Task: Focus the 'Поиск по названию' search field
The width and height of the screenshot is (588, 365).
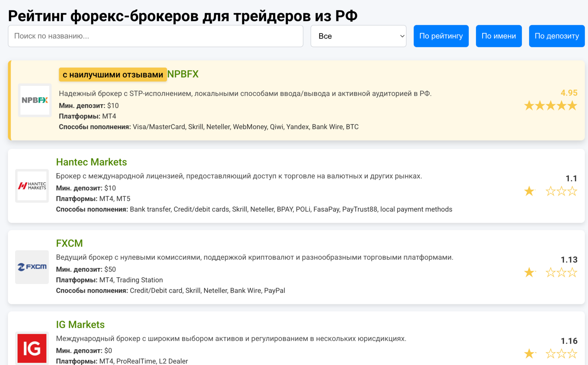Action: 156,36
